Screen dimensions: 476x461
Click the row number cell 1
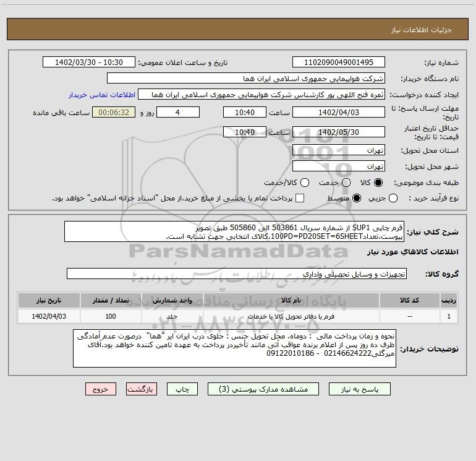pos(449,316)
